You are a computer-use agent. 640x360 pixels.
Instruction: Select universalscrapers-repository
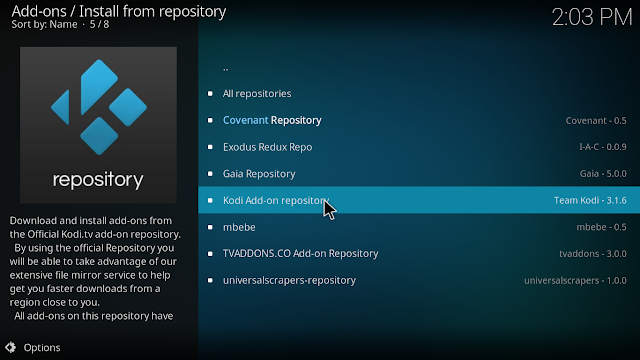pyautogui.click(x=419, y=280)
